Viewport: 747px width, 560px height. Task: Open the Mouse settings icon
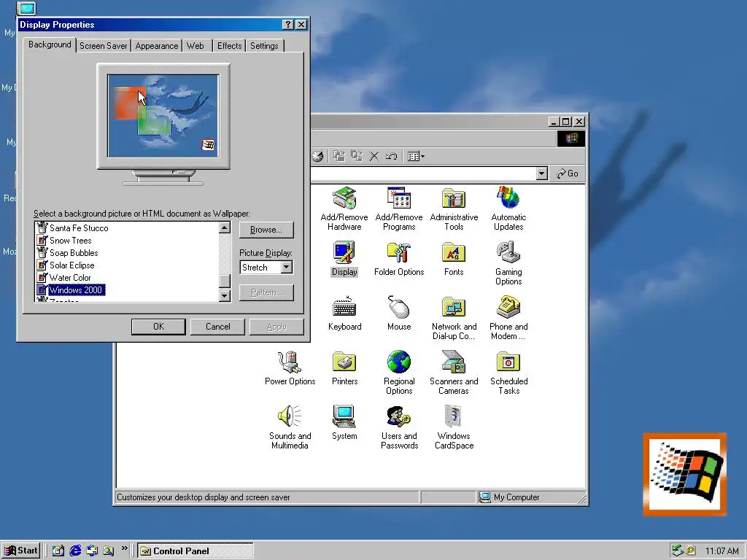tap(399, 314)
